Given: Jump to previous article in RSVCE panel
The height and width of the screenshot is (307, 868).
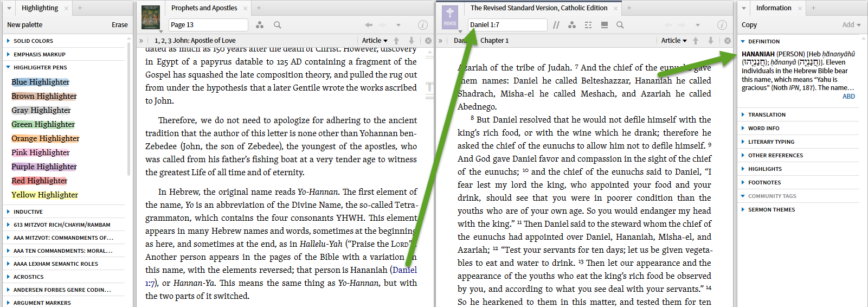Looking at the screenshot, I should click(696, 41).
